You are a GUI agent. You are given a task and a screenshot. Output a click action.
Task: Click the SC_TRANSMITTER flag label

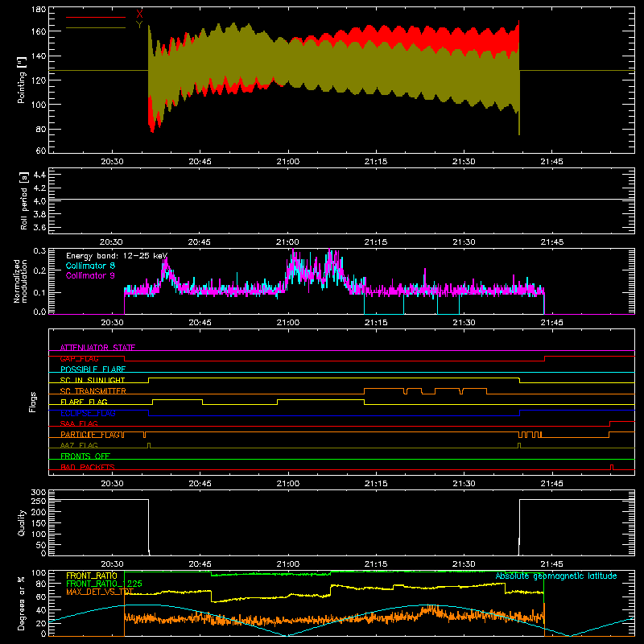click(x=93, y=391)
